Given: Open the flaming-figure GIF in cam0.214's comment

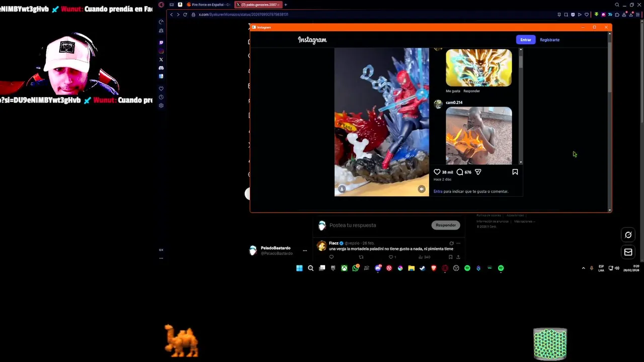Looking at the screenshot, I should (x=478, y=135).
